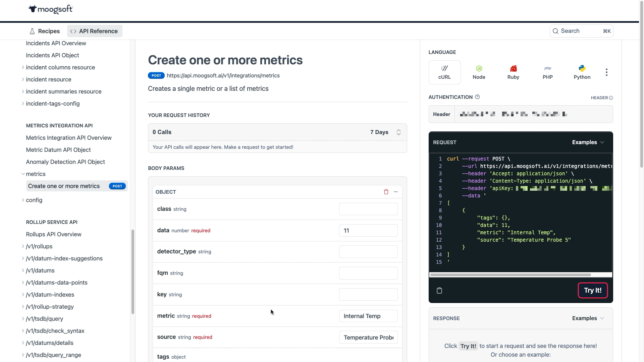Click the HEADER info icon
644x362 pixels.
click(x=611, y=98)
